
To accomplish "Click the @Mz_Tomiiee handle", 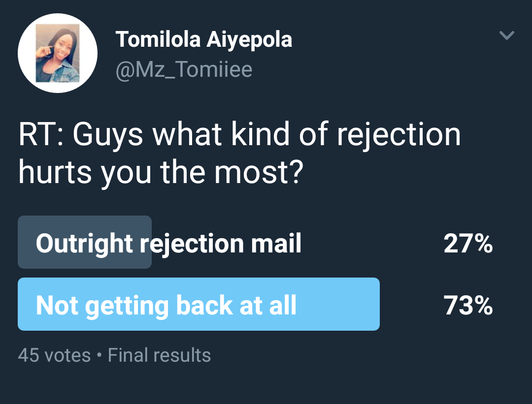I will coord(184,69).
